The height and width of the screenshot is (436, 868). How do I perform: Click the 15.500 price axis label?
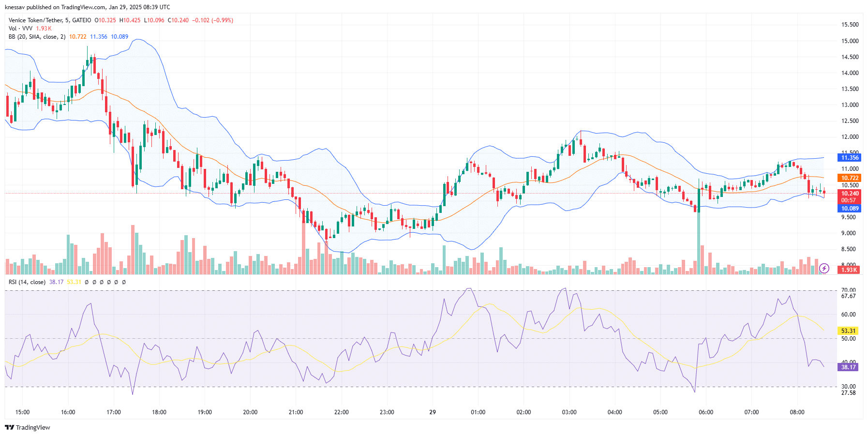point(850,25)
